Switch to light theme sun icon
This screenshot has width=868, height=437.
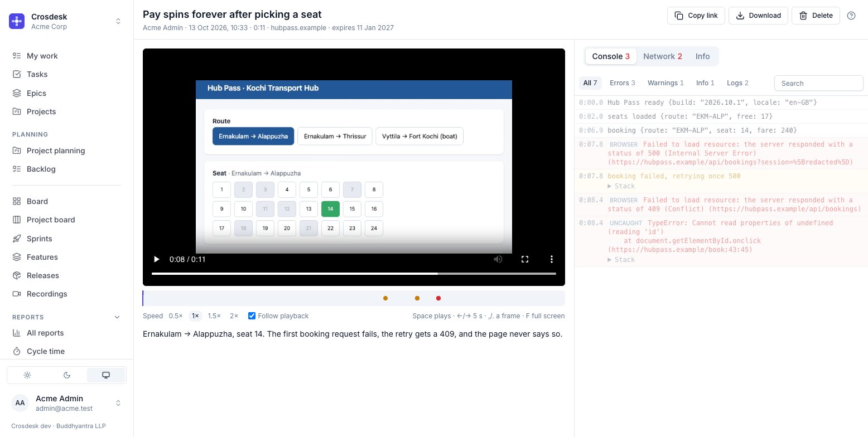pyautogui.click(x=27, y=375)
